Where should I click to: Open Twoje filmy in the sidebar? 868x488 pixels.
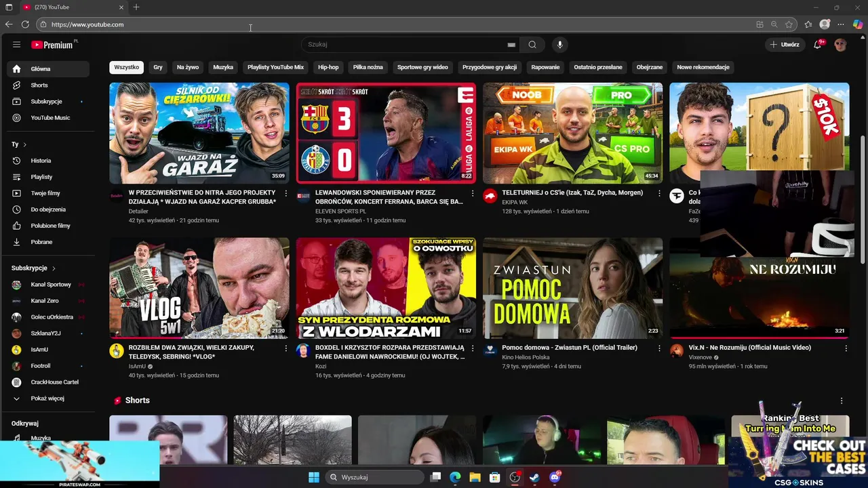click(48, 193)
